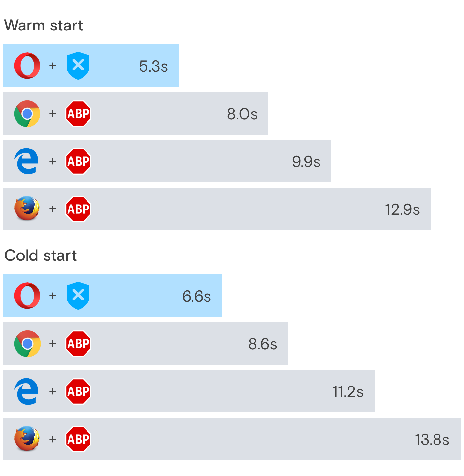
Task: Click the 13.8s Firefox cold start value
Action: click(432, 440)
